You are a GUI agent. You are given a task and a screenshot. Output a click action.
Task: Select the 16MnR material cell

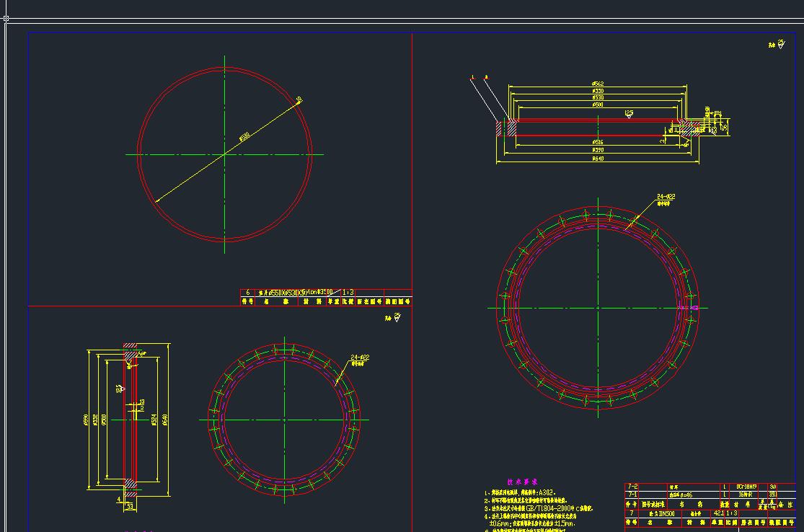[745, 495]
